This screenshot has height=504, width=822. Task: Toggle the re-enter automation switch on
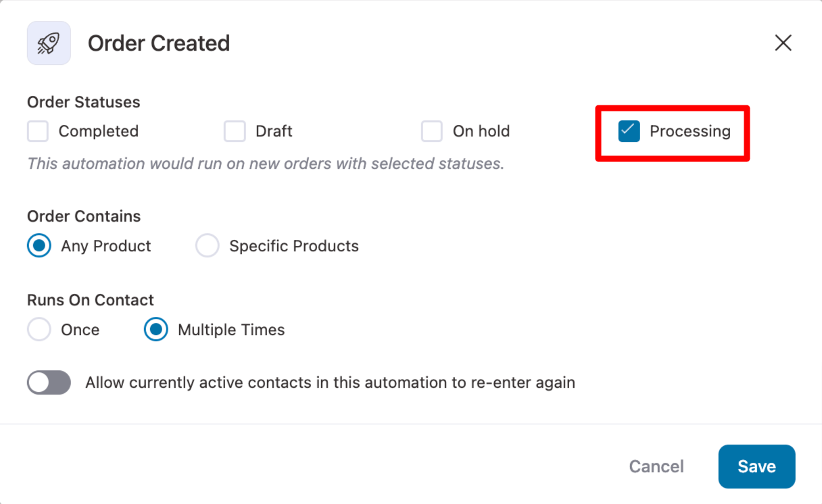pyautogui.click(x=49, y=382)
